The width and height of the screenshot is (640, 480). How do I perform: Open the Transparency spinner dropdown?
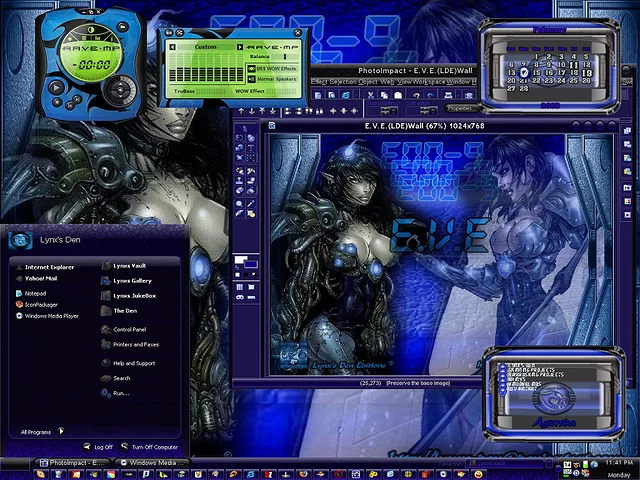coord(393,111)
